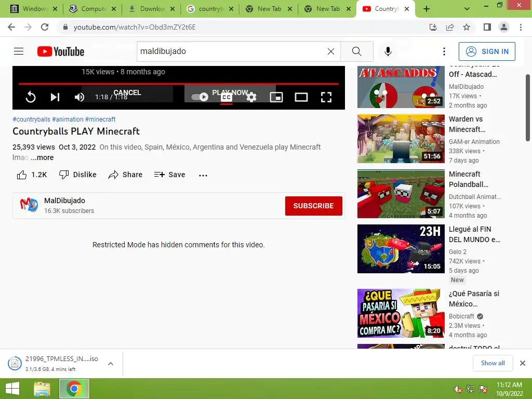Open the YouTube hamburger guide menu
Screen dimensions: 532x399
pyautogui.click(x=19, y=51)
